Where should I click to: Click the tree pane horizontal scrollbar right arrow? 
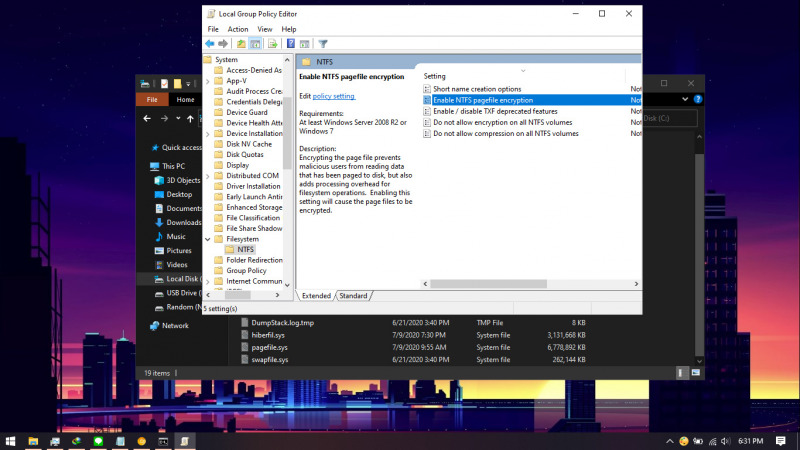[x=278, y=295]
